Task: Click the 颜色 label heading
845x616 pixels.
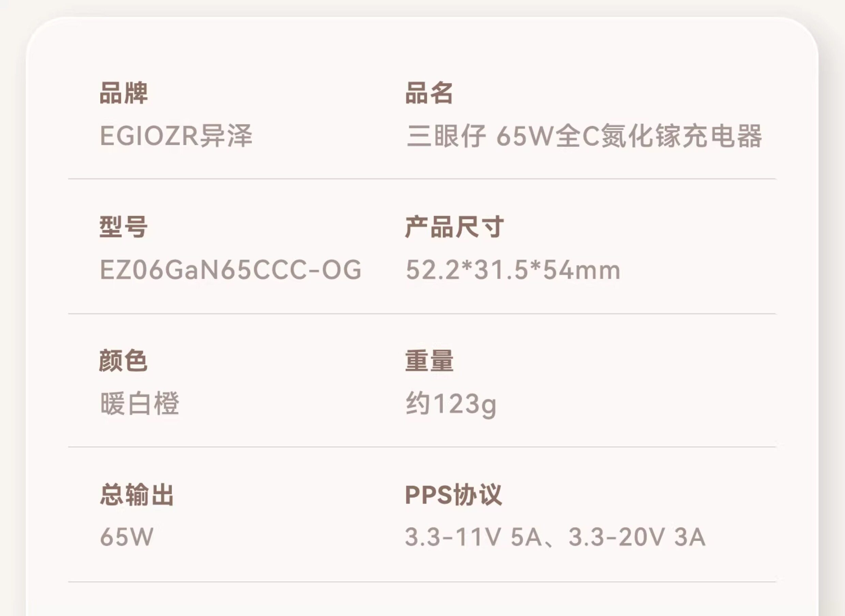Action: tap(123, 360)
